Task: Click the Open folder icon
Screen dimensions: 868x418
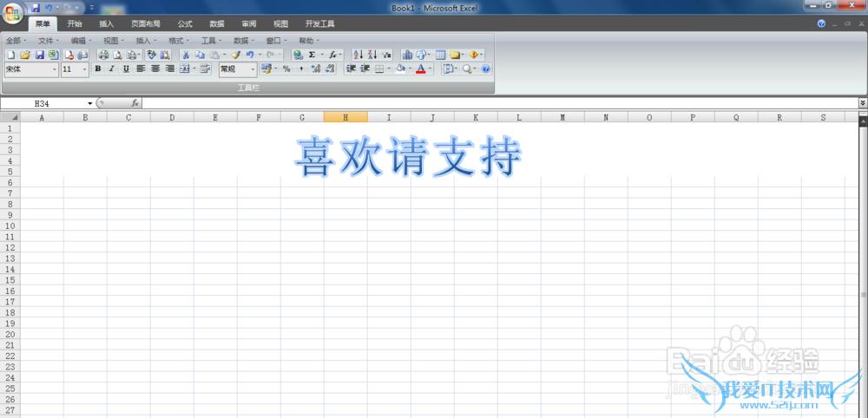Action: tap(25, 55)
